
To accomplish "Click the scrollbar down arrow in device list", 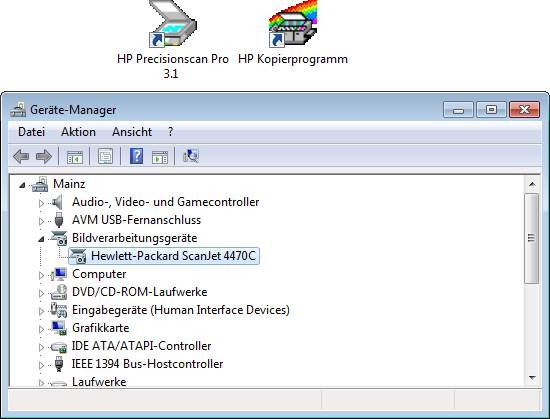I will (x=532, y=378).
